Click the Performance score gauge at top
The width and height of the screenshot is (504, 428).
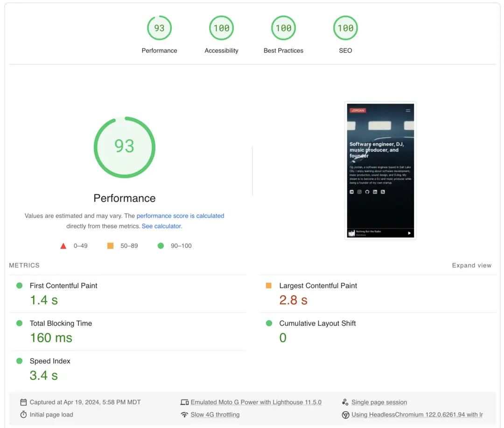[159, 28]
